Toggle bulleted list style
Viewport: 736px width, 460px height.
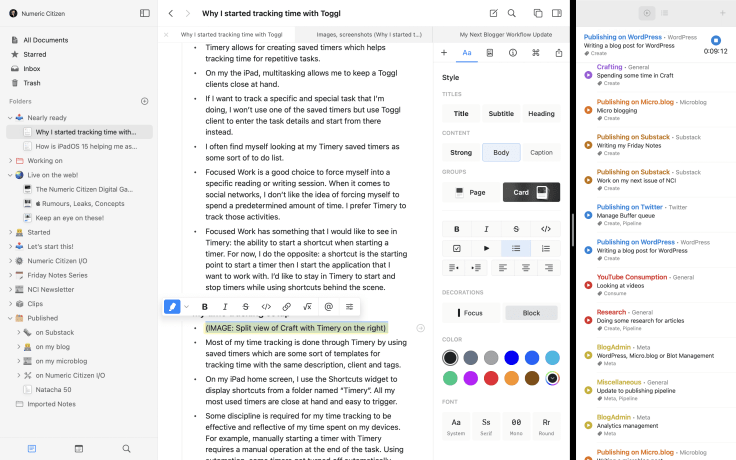(x=516, y=248)
